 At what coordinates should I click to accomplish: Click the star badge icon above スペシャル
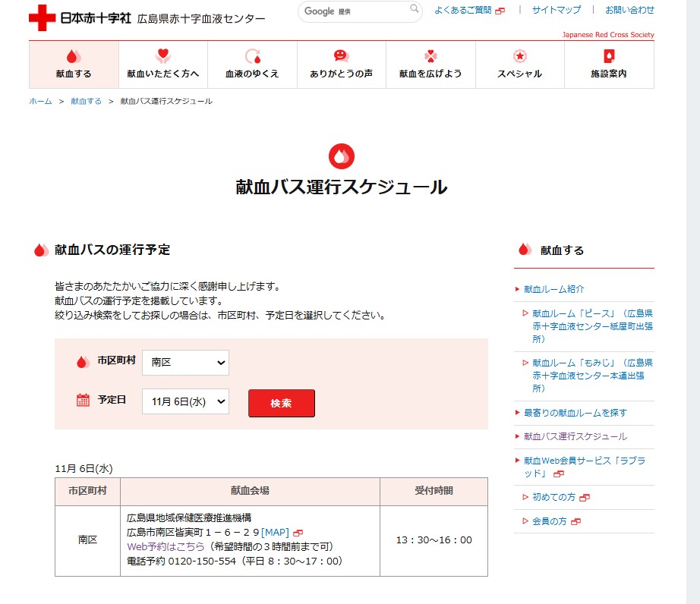pyautogui.click(x=519, y=55)
